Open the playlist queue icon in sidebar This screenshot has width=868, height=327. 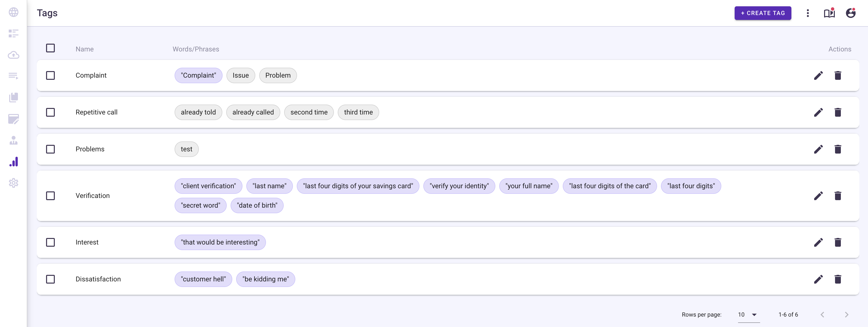tap(14, 76)
